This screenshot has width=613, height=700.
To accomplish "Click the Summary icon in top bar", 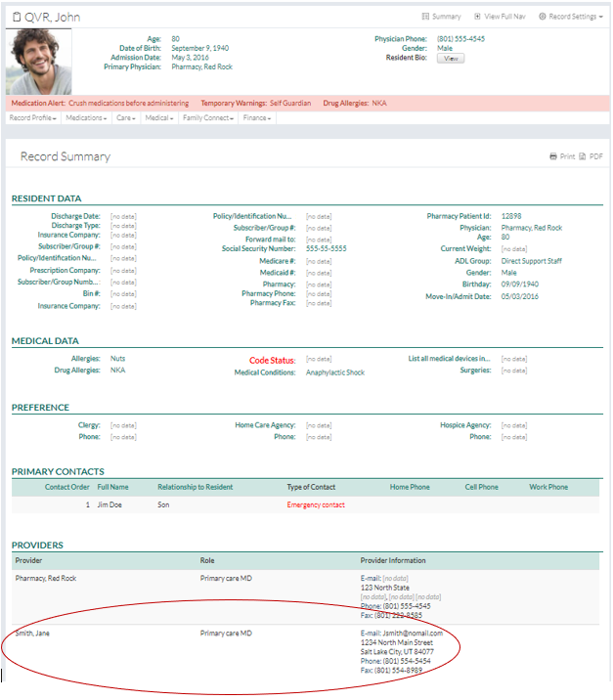I will coord(425,17).
